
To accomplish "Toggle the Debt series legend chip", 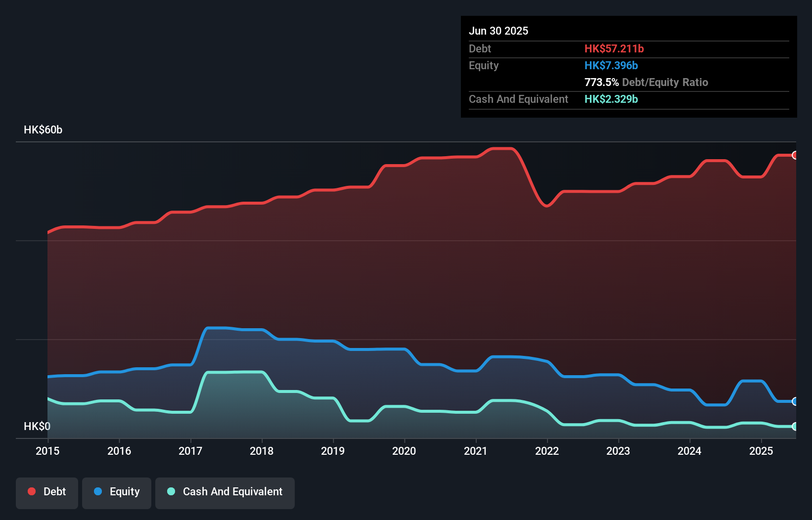I will (x=46, y=492).
